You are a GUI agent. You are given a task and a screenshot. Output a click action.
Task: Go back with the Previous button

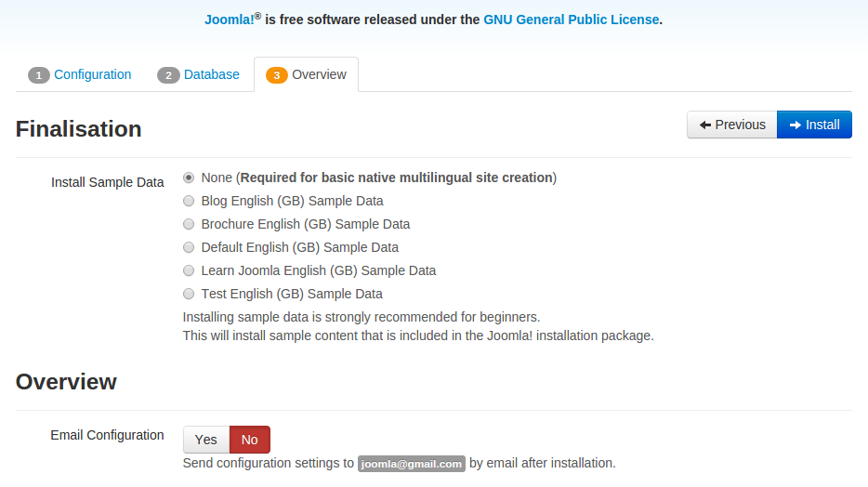coord(732,125)
